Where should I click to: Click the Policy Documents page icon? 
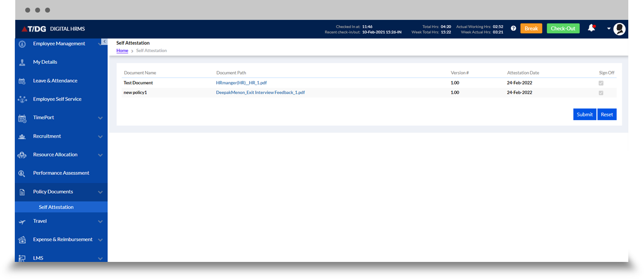(22, 192)
